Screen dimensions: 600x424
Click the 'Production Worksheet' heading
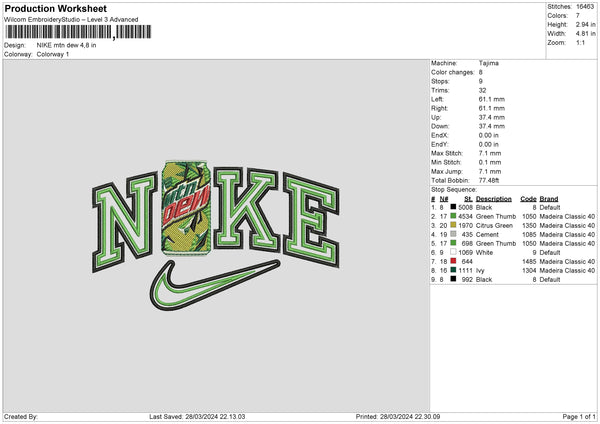click(55, 8)
